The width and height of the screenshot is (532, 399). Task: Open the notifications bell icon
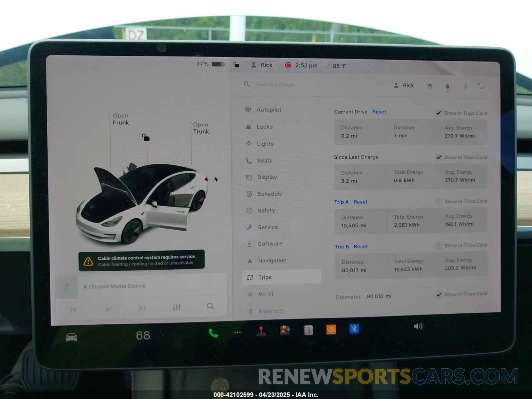(x=447, y=87)
